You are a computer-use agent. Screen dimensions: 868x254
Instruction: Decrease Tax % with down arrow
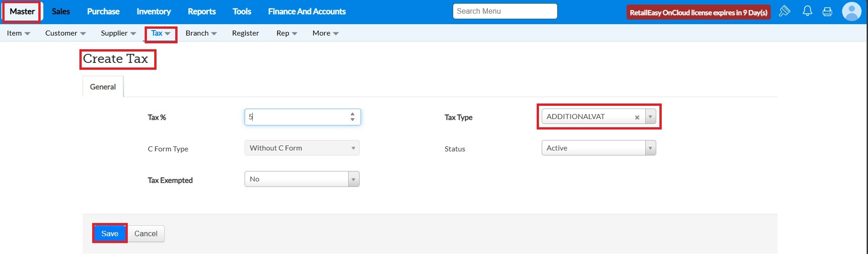tap(352, 119)
